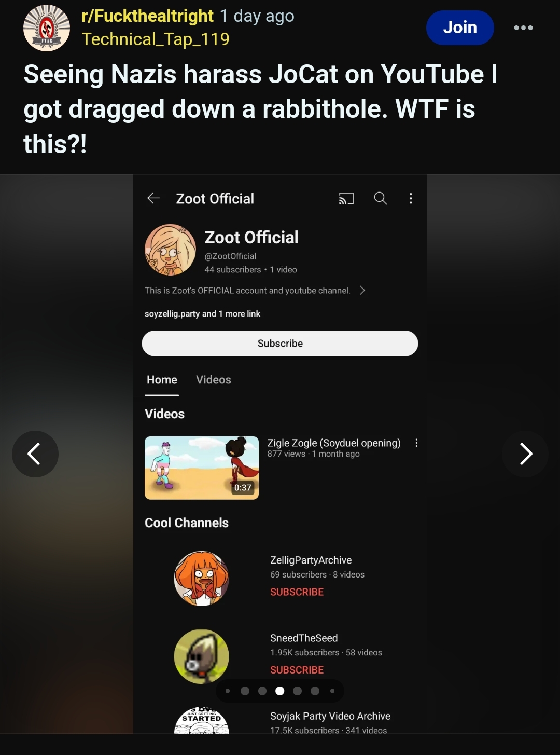
Task: Tap the back arrow beside Zoot Official
Action: pos(153,198)
